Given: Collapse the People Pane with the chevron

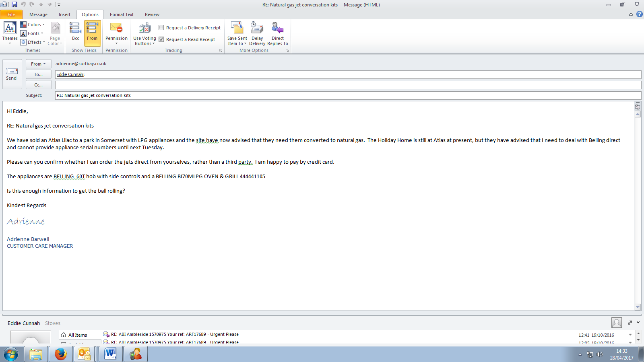Looking at the screenshot, I should 638,323.
